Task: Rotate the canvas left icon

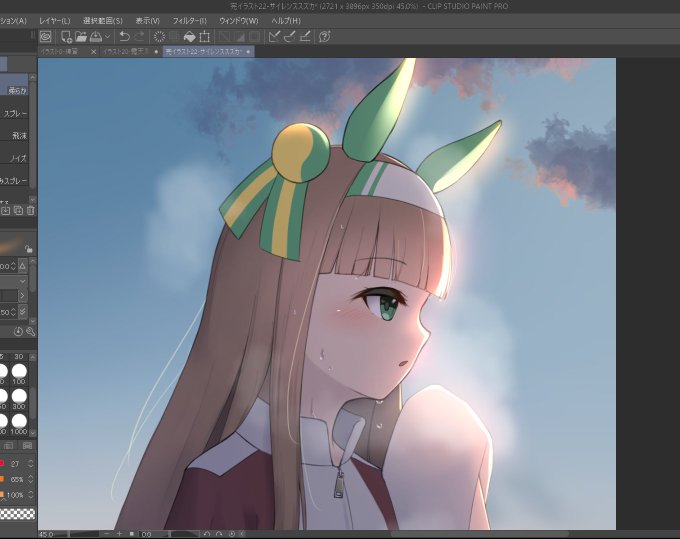Action: (x=207, y=534)
